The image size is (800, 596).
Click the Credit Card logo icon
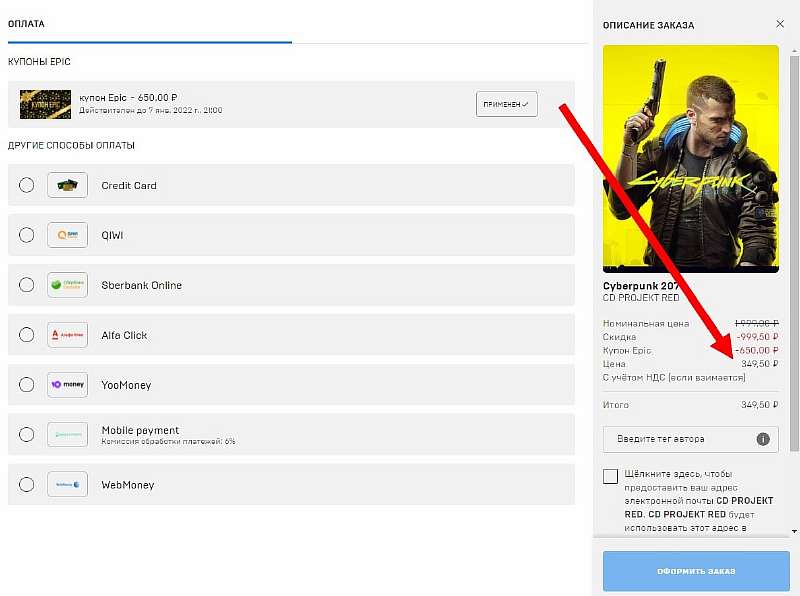[x=67, y=185]
